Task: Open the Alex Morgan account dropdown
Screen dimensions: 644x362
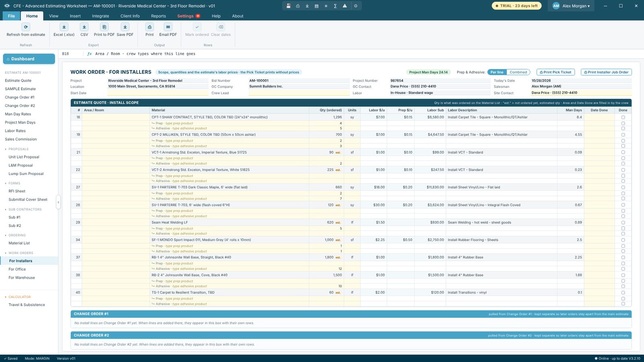Action: tap(571, 6)
